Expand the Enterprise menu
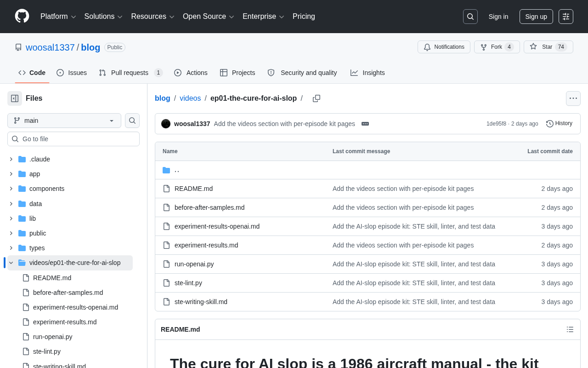 click(x=264, y=17)
